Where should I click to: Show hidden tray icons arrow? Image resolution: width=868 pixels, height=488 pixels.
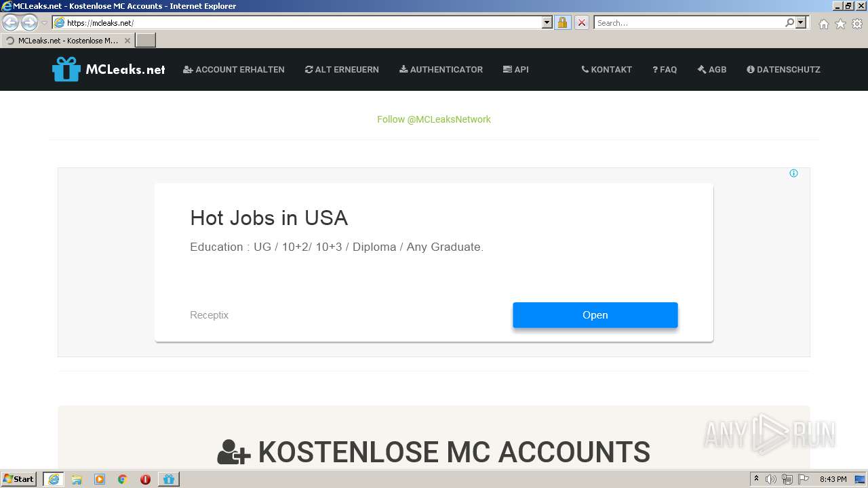pos(757,479)
